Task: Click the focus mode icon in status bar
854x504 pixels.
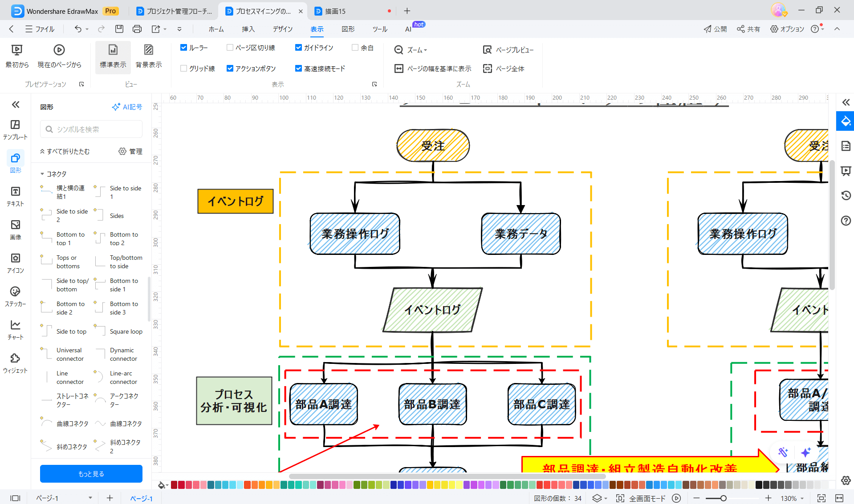Action: pos(620,498)
